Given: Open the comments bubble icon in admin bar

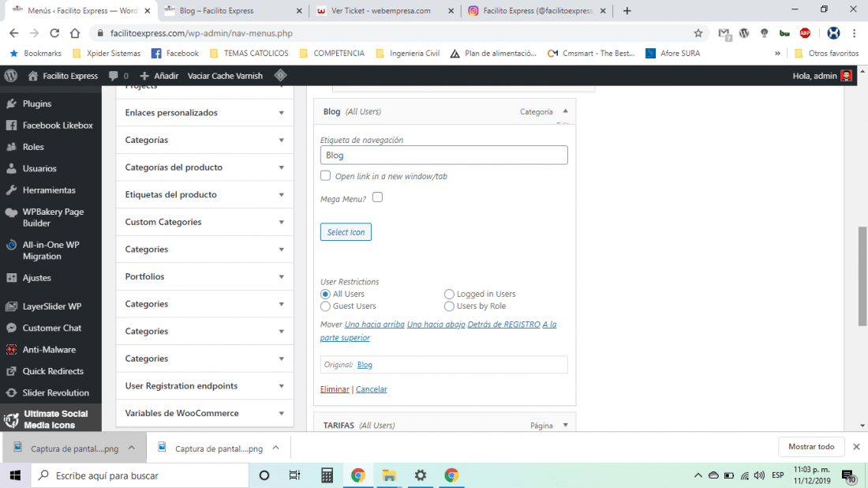Looking at the screenshot, I should click(x=114, y=76).
